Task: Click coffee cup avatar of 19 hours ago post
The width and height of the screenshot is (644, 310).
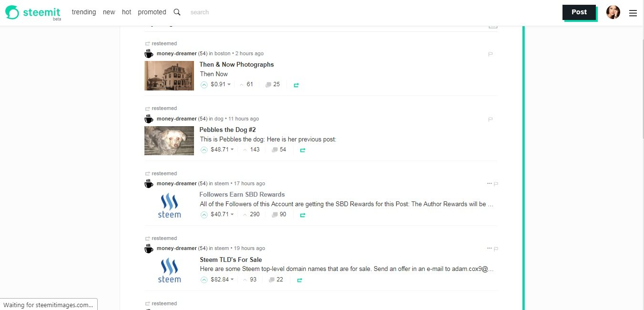Action: pos(149,248)
